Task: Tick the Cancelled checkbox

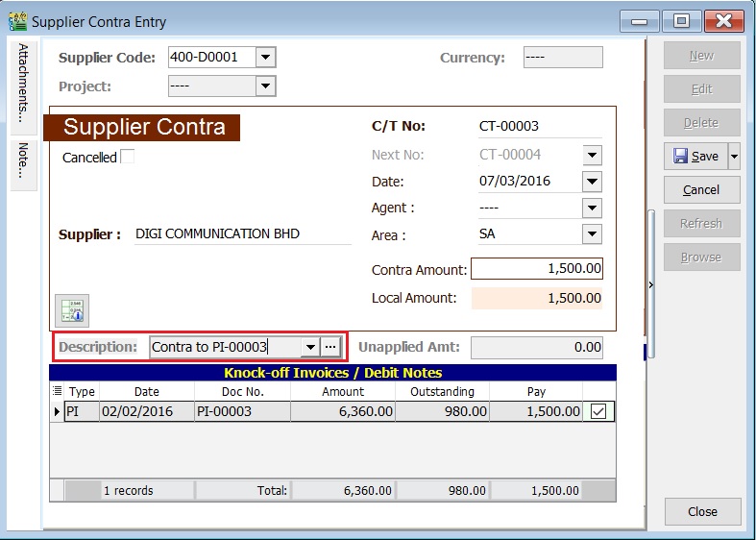Action: pos(127,157)
